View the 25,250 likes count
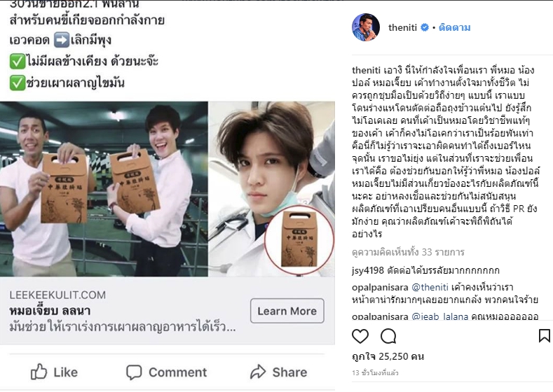 pos(388,356)
